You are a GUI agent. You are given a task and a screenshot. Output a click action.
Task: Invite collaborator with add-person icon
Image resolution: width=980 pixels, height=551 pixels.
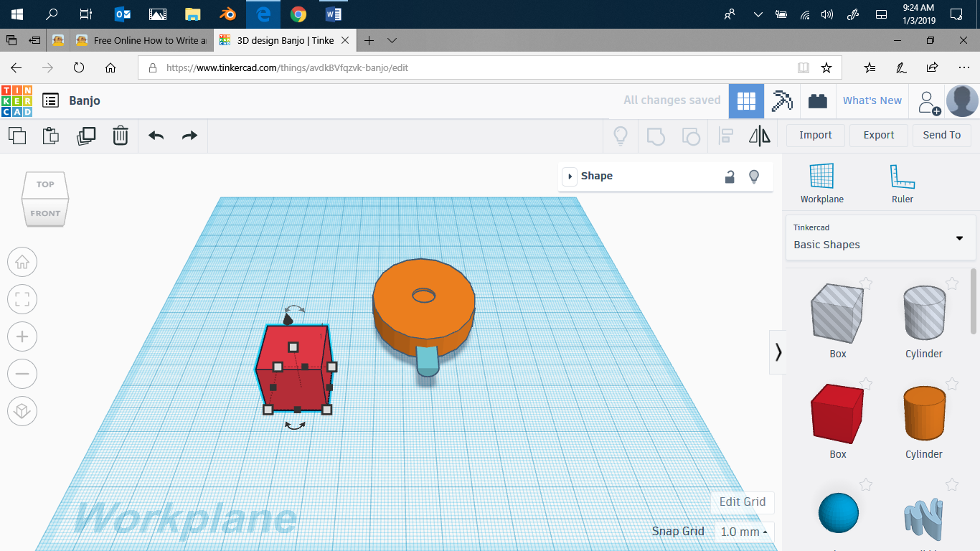pos(929,102)
